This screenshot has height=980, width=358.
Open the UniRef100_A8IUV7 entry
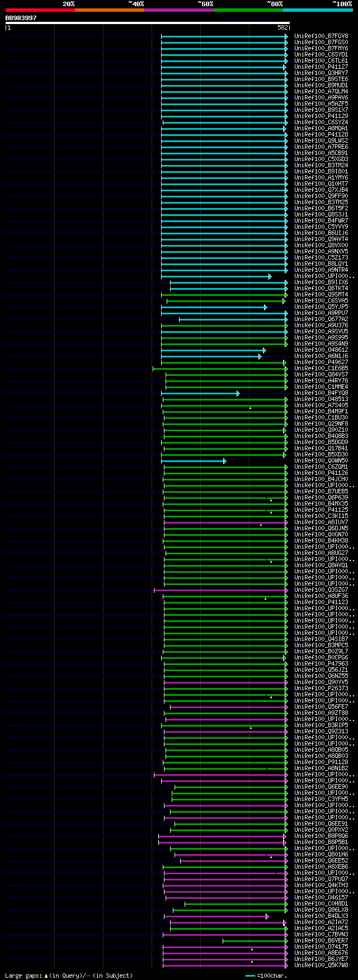point(321,522)
